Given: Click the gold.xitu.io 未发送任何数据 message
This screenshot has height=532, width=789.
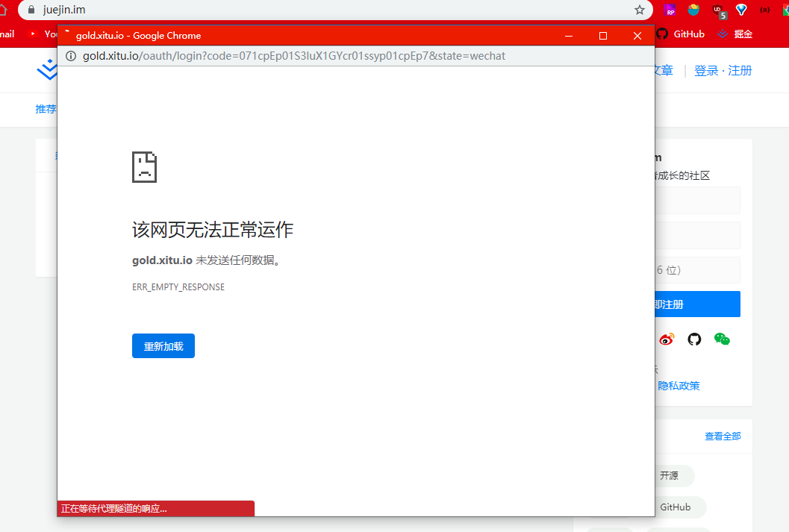Looking at the screenshot, I should pos(206,260).
